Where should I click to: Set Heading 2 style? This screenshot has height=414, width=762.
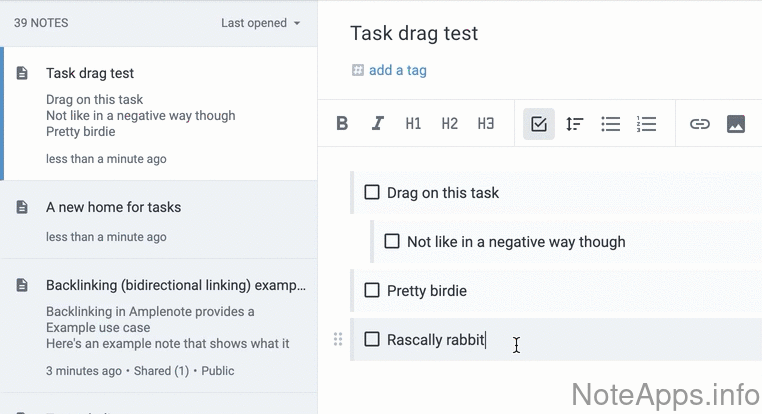pos(449,124)
